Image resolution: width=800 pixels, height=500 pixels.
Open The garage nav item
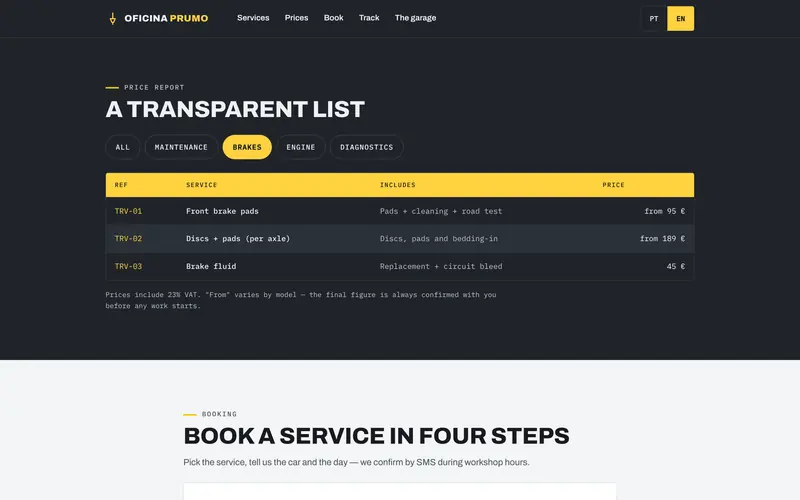(x=415, y=18)
